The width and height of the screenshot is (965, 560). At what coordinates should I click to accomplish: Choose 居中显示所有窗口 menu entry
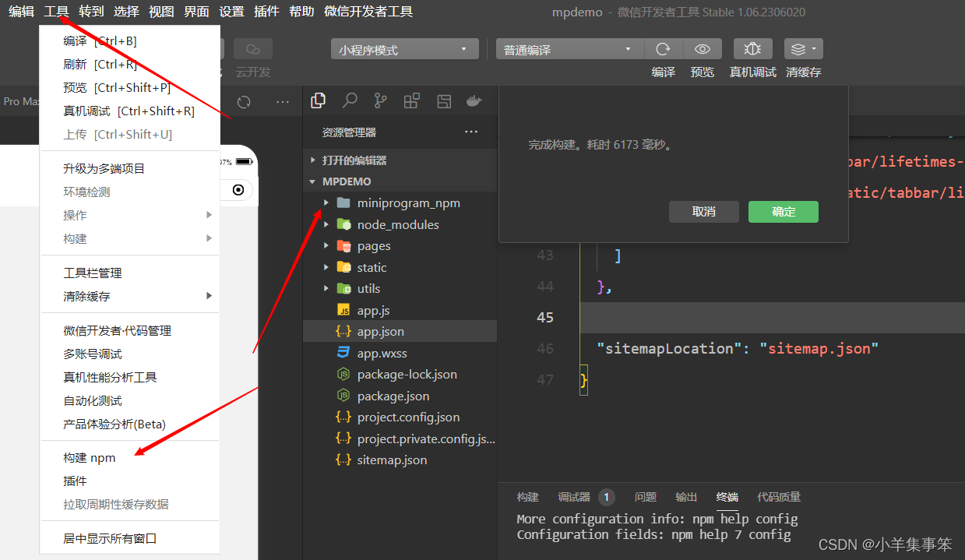(x=130, y=538)
